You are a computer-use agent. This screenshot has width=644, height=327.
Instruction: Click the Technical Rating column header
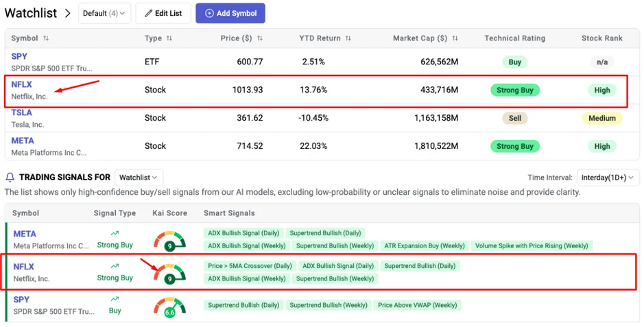point(514,38)
